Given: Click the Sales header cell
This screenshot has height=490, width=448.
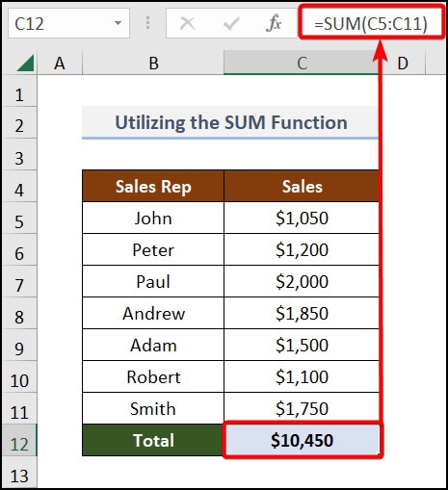Looking at the screenshot, I should coord(302,186).
